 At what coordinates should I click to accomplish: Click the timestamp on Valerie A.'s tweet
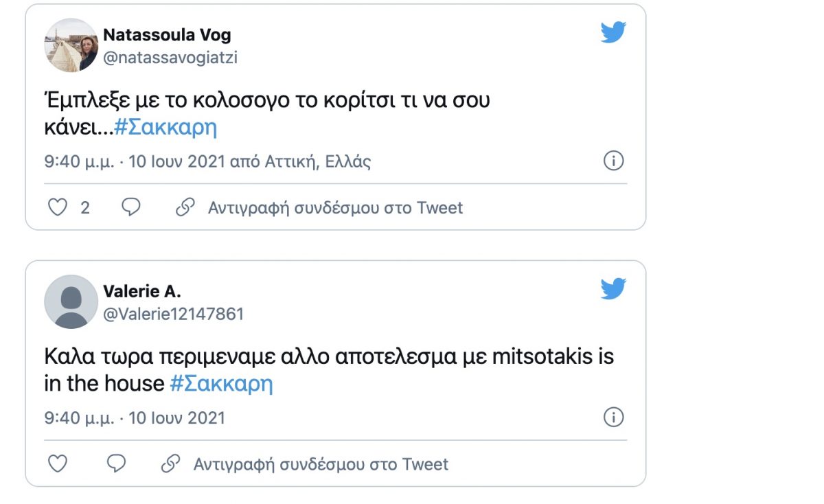click(135, 417)
